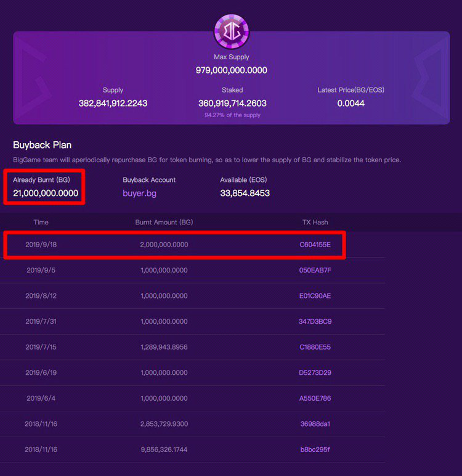This screenshot has width=462, height=476.
Task: Open transaction hash 36988da1
Action: 315,424
